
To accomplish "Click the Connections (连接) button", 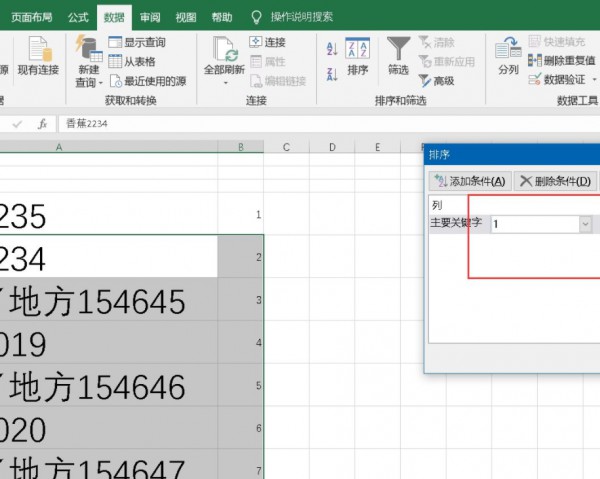I will point(268,43).
